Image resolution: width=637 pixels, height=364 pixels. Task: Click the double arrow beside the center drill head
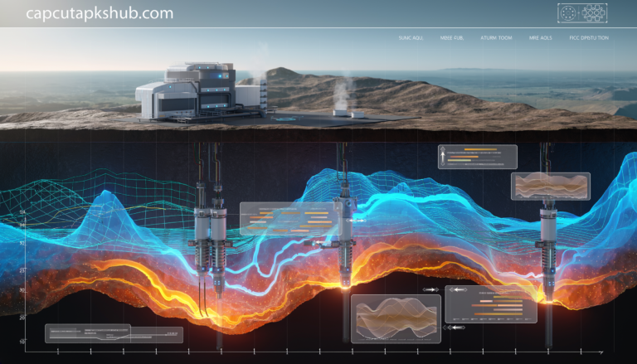tap(357, 221)
